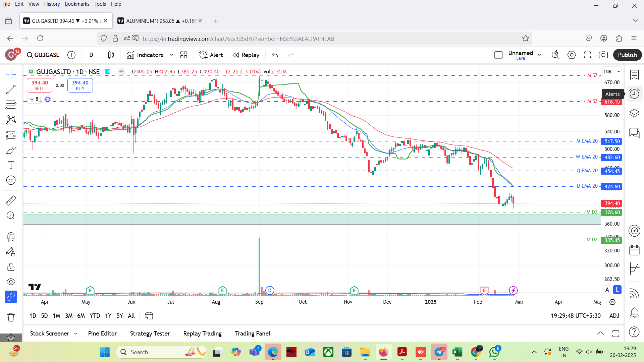Viewport: 644px width, 362px height.
Task: Publish the chart idea
Action: click(627, 55)
